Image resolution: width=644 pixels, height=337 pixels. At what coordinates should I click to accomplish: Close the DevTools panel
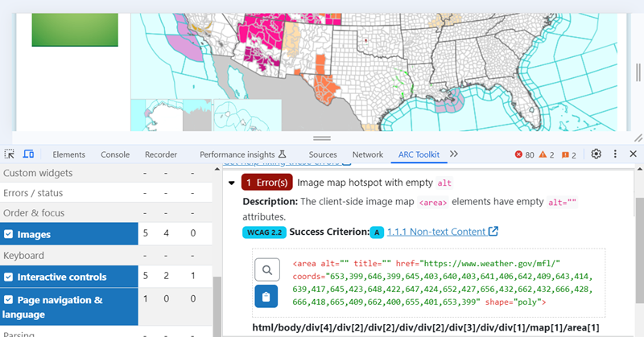coord(633,154)
